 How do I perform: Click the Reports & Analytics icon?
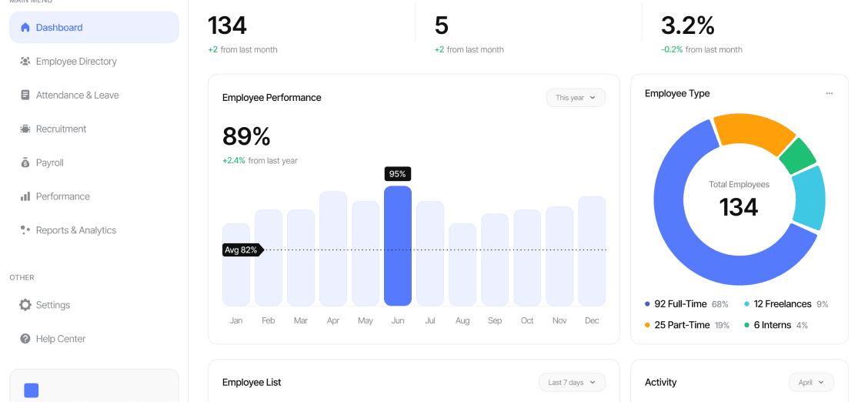25,230
